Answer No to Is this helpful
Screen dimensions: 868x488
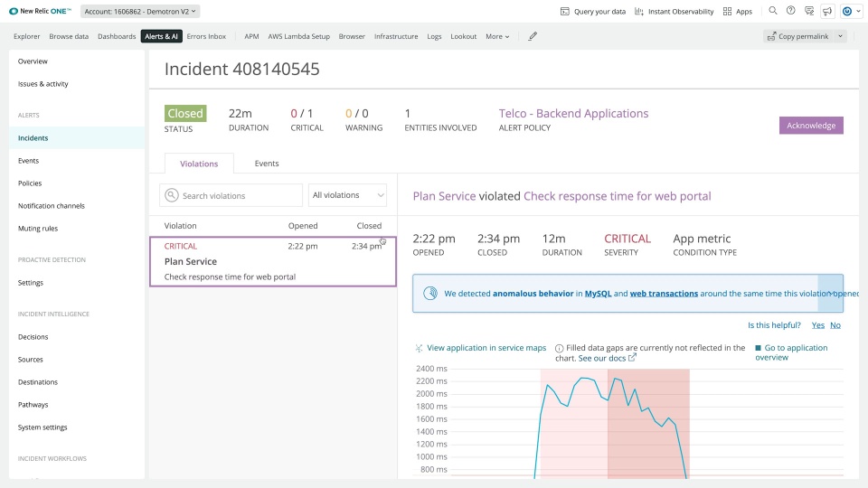pyautogui.click(x=835, y=325)
